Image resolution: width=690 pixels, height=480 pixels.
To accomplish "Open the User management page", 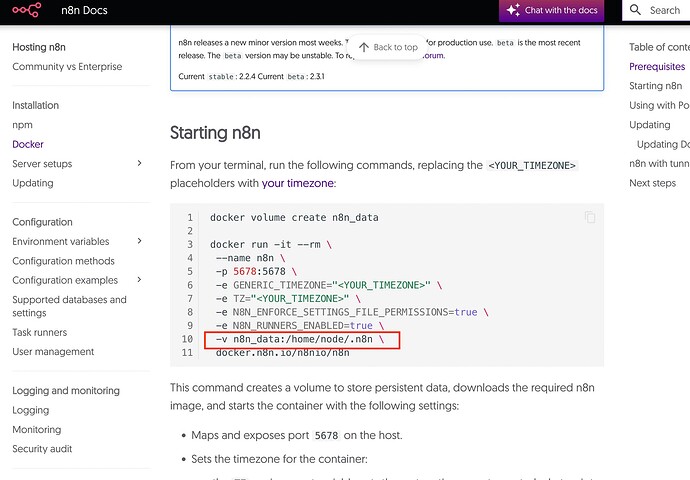I will [x=53, y=352].
